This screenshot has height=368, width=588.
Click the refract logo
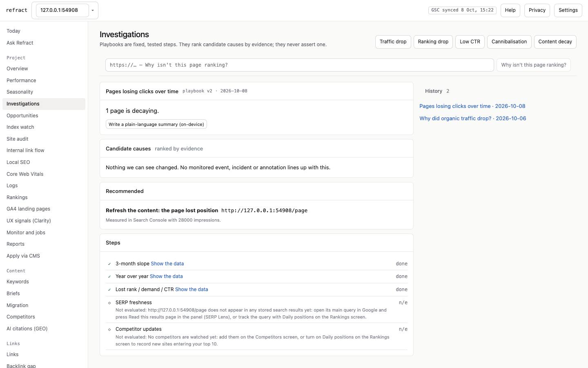(17, 10)
